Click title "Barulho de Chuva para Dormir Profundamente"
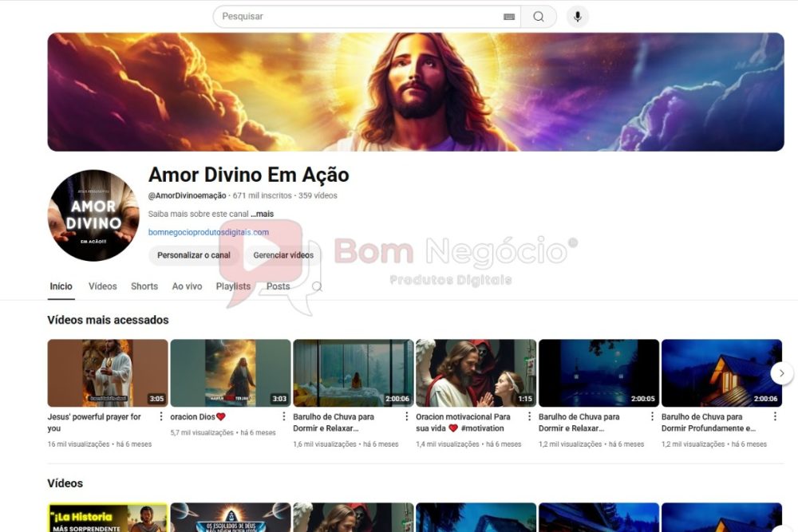This screenshot has height=532, width=798. point(708,423)
